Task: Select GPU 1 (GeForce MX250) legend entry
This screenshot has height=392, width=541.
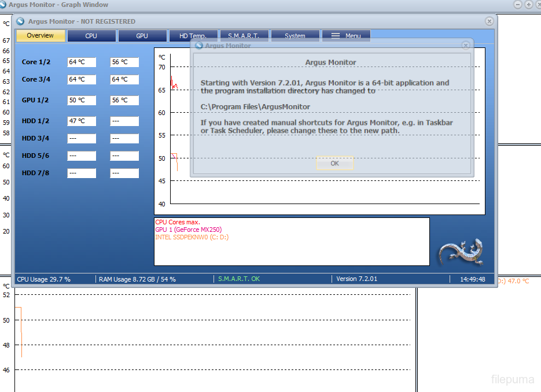Action: pyautogui.click(x=189, y=230)
